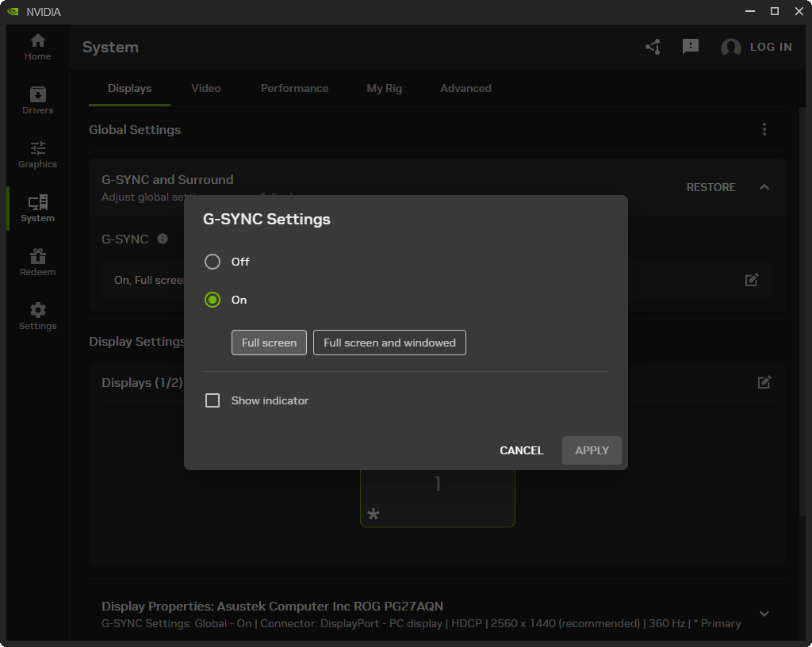Viewport: 812px width, 647px height.
Task: Switch to the Displays tab
Action: 129,89
